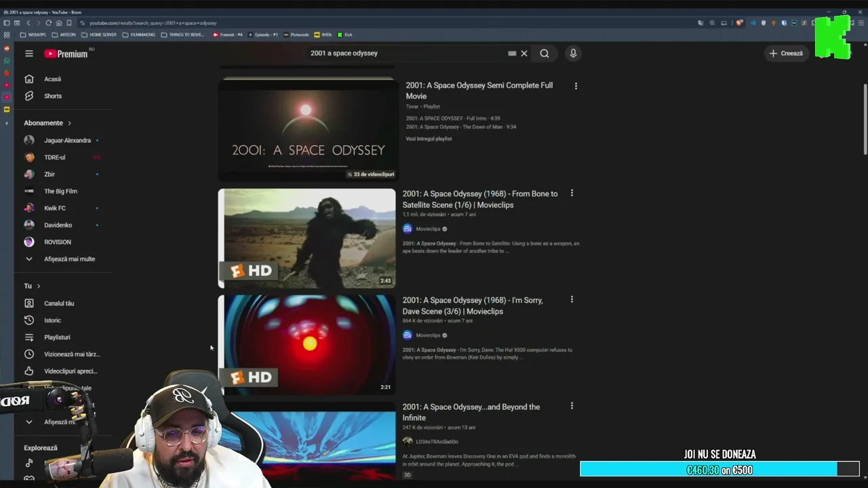Expand the Abonamente section
Screen dimensions: 868x488
click(x=47, y=123)
